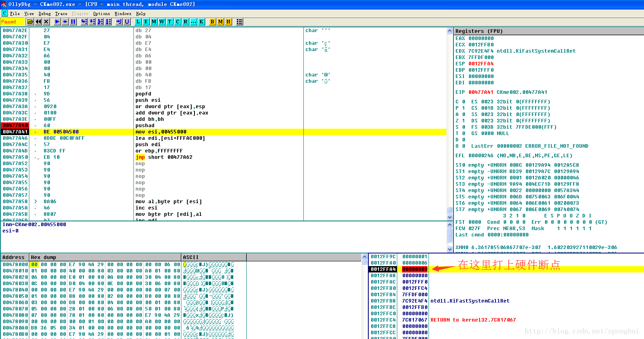Trace into using the toolbar icon

click(x=100, y=22)
